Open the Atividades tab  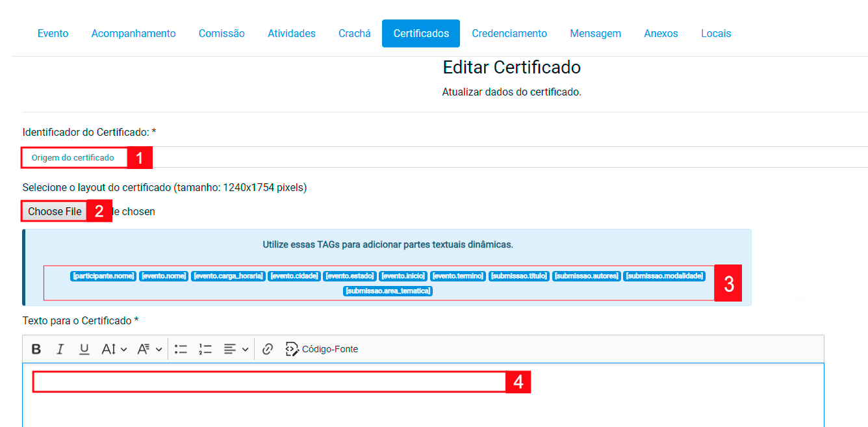click(292, 33)
